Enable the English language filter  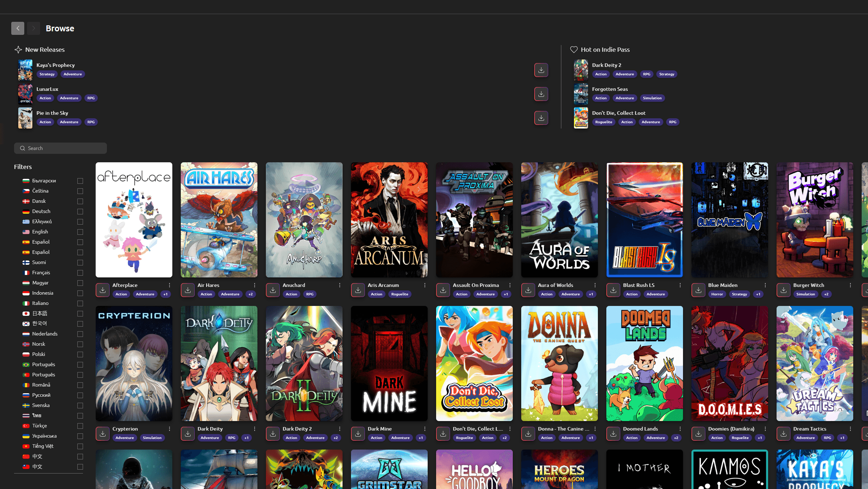80,232
